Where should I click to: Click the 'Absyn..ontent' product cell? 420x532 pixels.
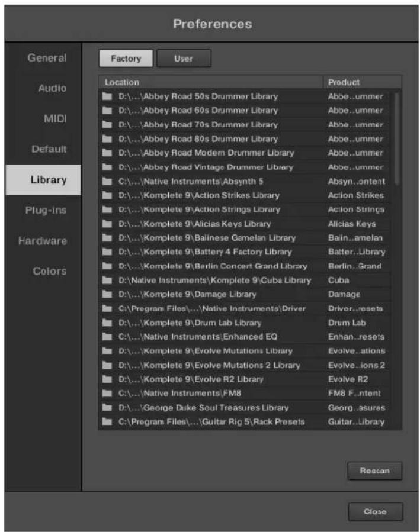(x=357, y=182)
